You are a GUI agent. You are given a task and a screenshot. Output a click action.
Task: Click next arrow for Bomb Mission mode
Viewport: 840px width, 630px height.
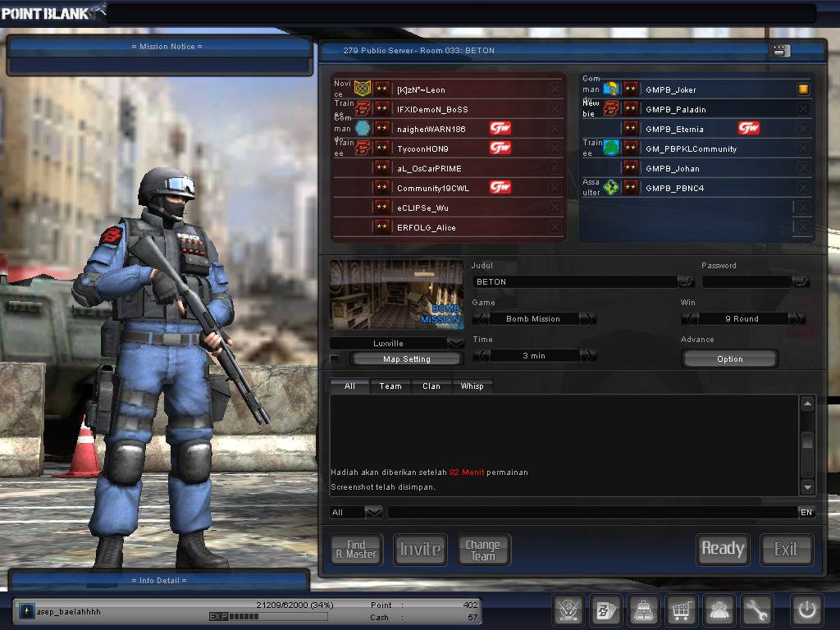tap(587, 319)
